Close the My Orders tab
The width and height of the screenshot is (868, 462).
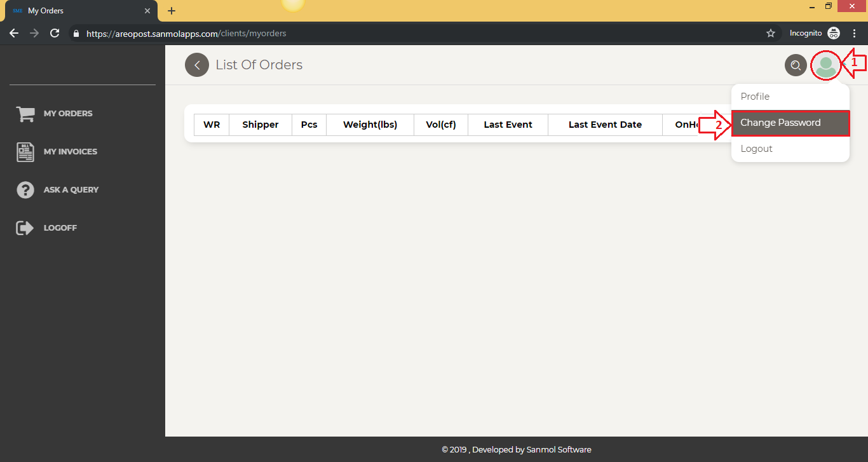coord(147,11)
